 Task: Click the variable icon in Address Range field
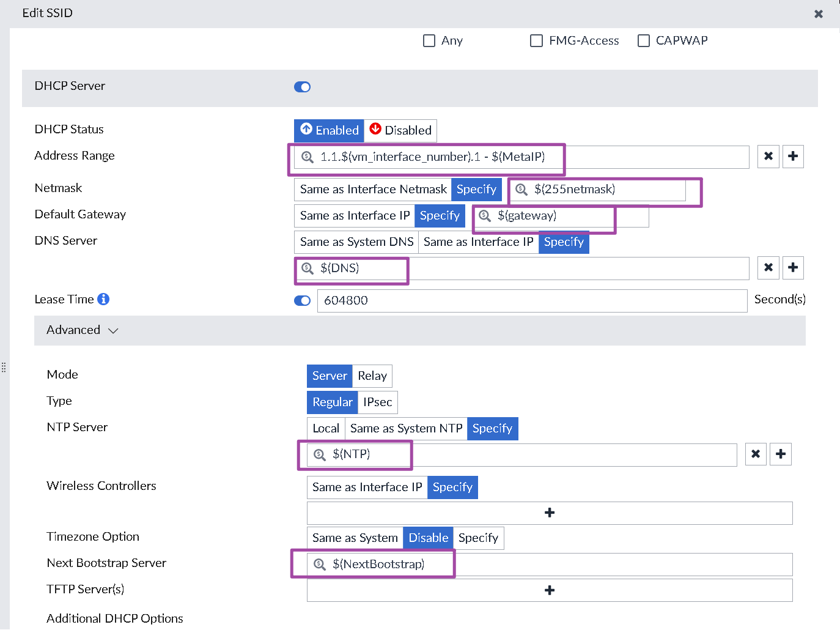[x=307, y=157]
